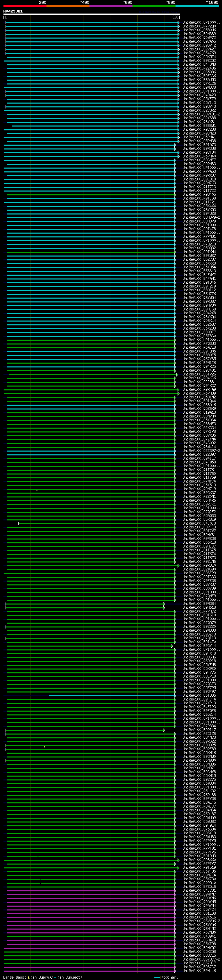
Task: Click the purple ~60% identity legend segment
Action: (x=111, y=6)
